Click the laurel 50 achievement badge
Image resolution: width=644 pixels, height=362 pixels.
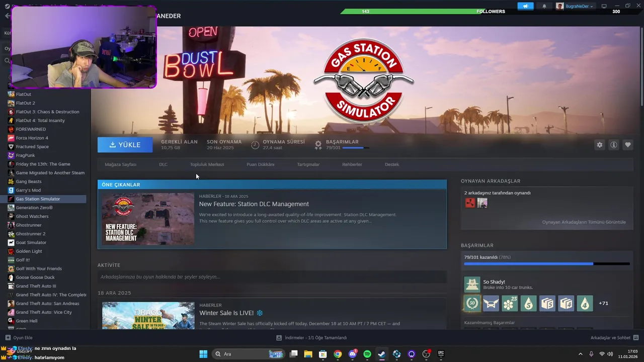(472, 303)
